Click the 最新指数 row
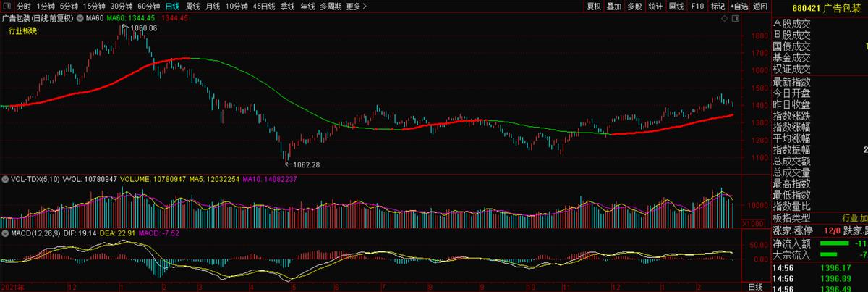The width and height of the screenshot is (868, 292). 819,82
